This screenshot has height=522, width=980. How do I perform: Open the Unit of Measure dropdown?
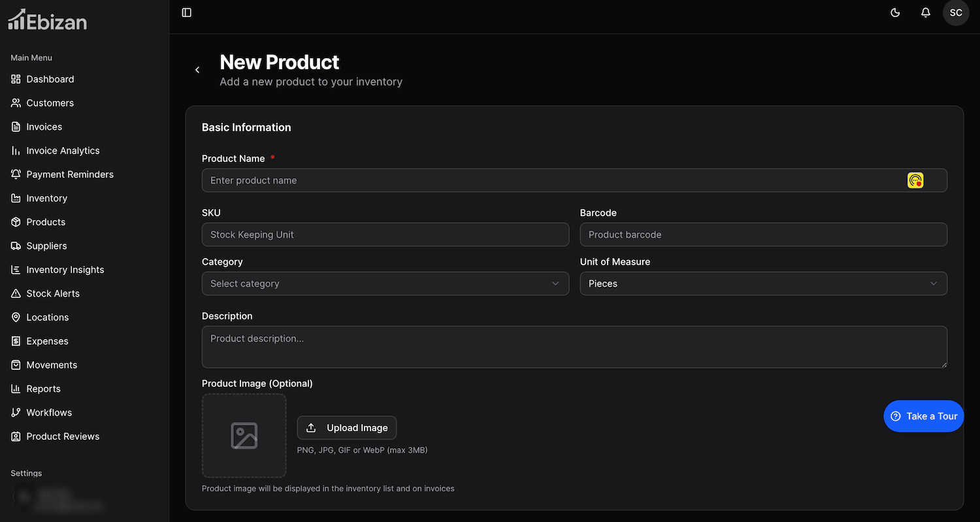763,284
